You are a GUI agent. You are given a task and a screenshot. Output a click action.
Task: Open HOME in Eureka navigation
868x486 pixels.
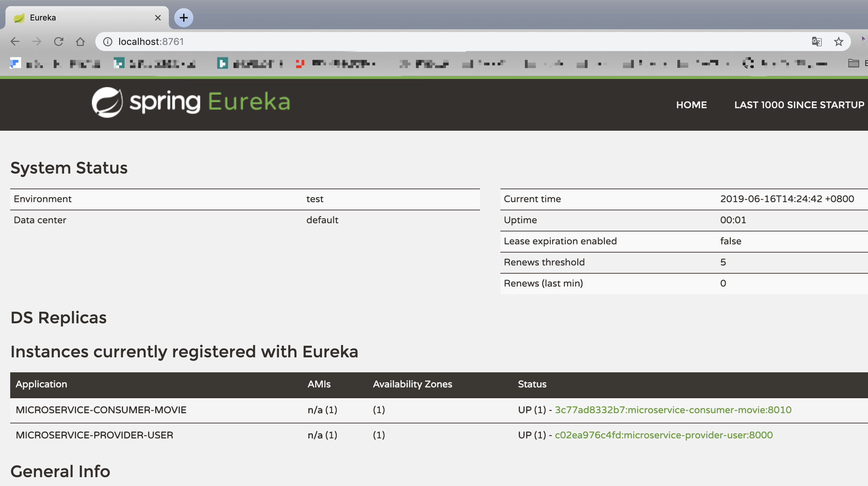691,105
